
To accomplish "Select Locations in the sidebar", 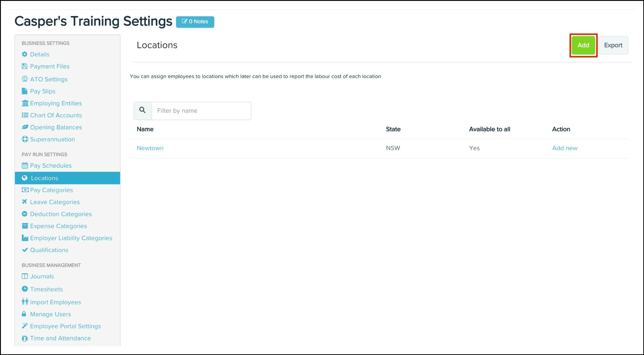I will tap(44, 178).
